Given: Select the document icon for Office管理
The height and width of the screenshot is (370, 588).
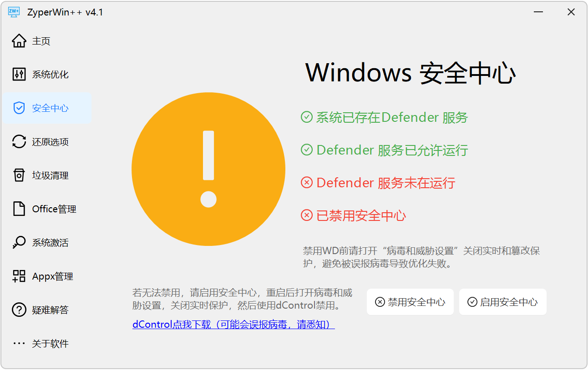Looking at the screenshot, I should pos(19,209).
